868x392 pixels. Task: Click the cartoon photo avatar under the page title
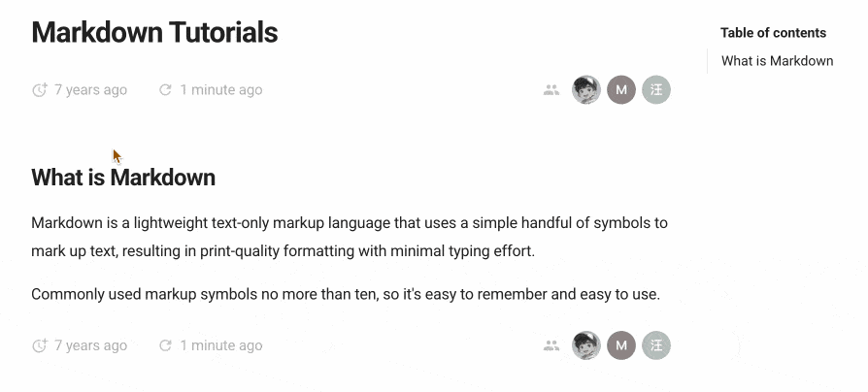point(586,90)
